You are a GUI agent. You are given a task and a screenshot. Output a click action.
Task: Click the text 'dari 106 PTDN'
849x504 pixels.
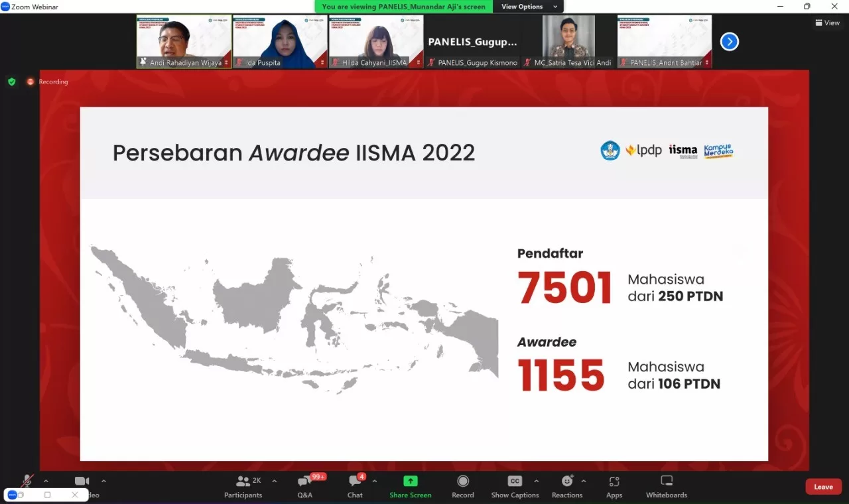(674, 384)
